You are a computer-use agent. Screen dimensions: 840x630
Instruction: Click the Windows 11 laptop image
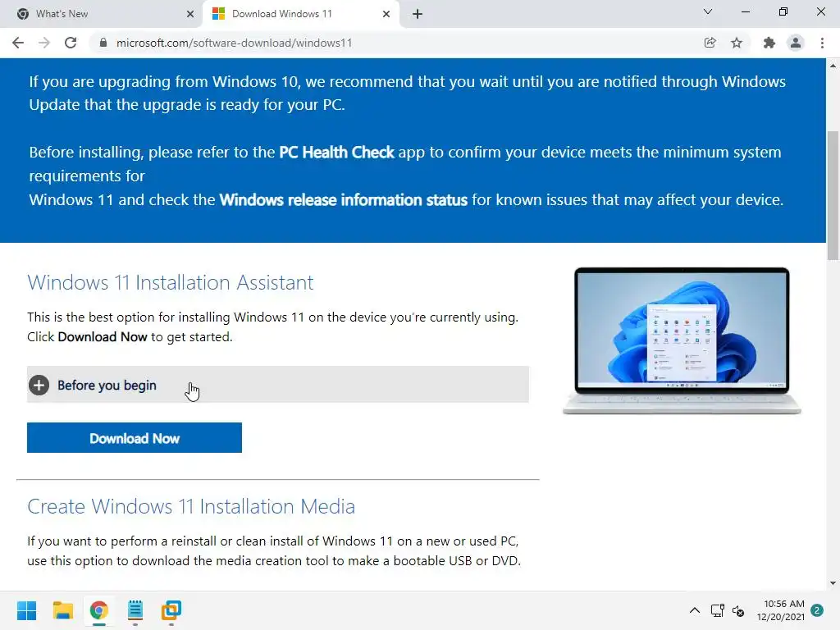point(682,340)
